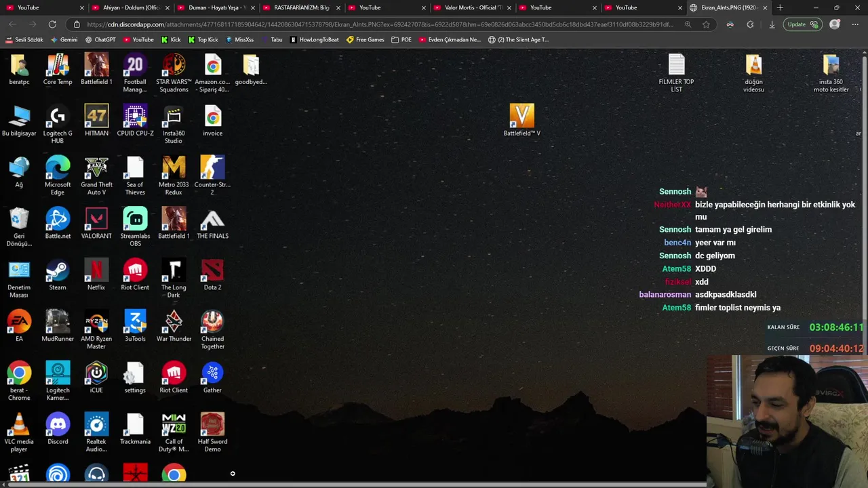Select the Logitech G HUB desktop icon

pos(58,125)
